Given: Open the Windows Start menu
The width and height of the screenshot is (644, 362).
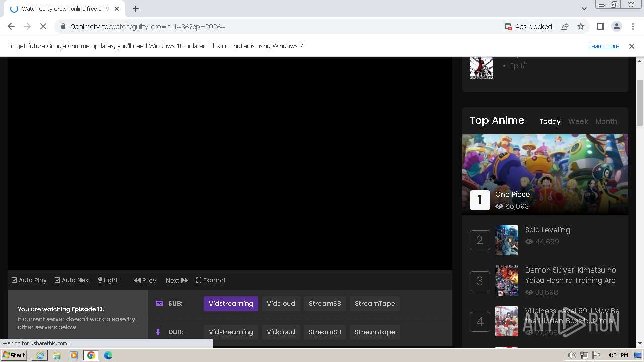Looking at the screenshot, I should click(14, 355).
